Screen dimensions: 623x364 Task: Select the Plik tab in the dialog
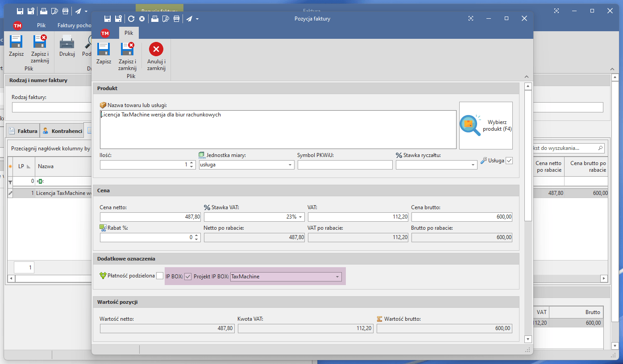pos(129,33)
